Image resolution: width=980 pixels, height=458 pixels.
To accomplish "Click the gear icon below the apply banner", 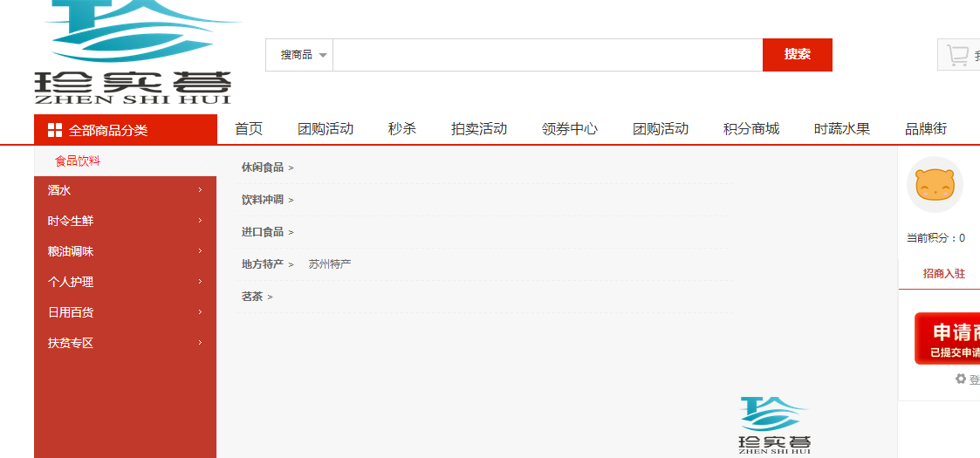I will [x=961, y=379].
